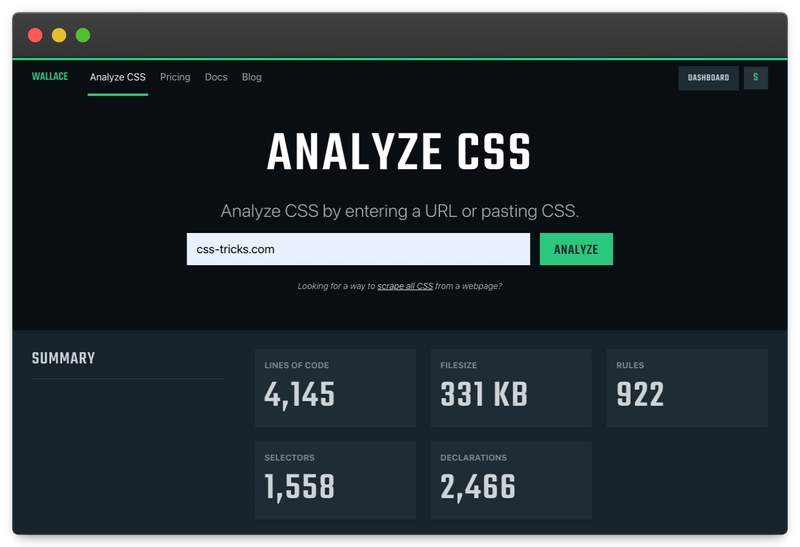800x547 pixels.
Task: Select the Selectors 1,558 value
Action: pos(299,487)
